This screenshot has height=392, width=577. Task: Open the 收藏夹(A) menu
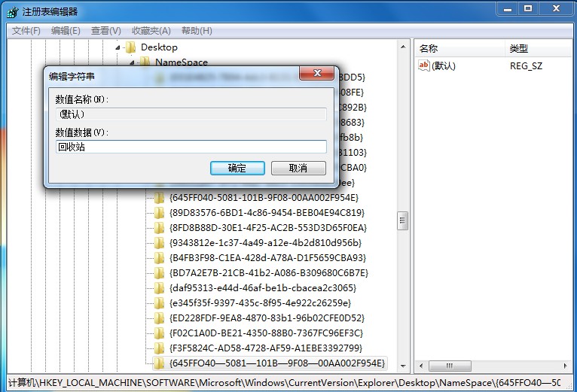click(151, 31)
